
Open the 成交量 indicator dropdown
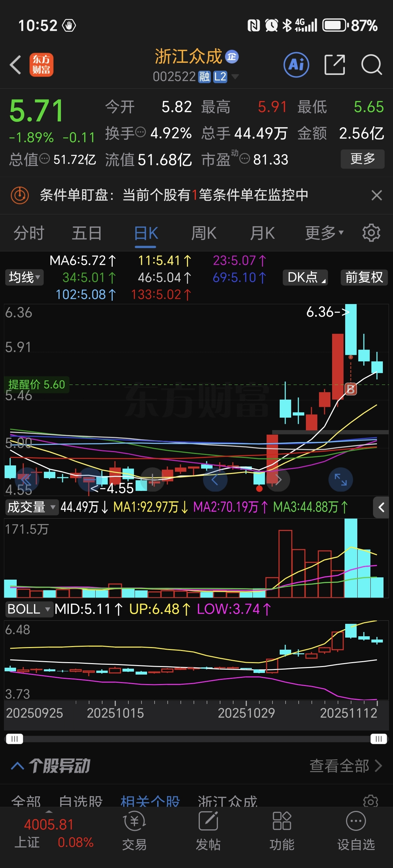tap(32, 507)
